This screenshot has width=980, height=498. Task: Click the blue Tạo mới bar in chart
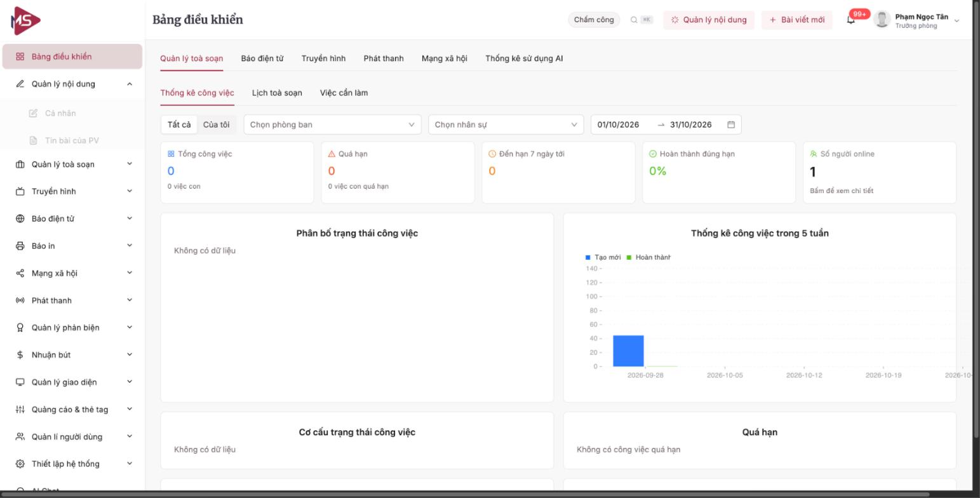click(x=628, y=351)
